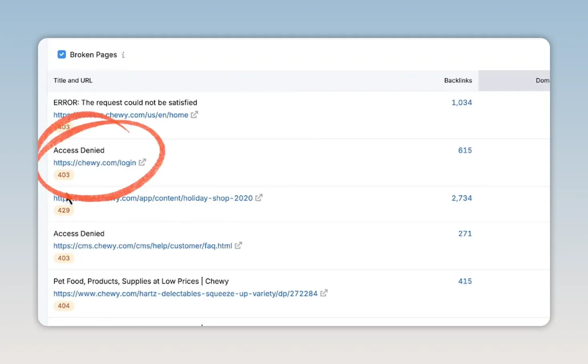
Task: Click the 429 status badge
Action: 64,210
